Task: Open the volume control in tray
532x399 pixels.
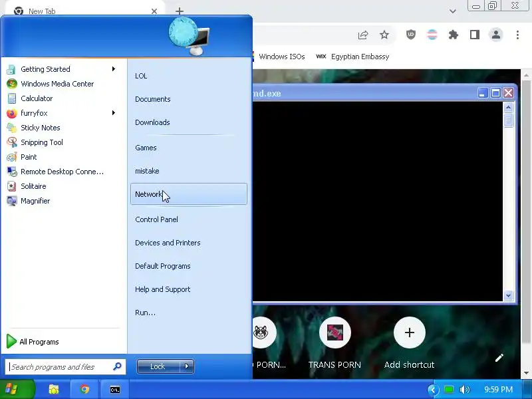Action: [464, 390]
